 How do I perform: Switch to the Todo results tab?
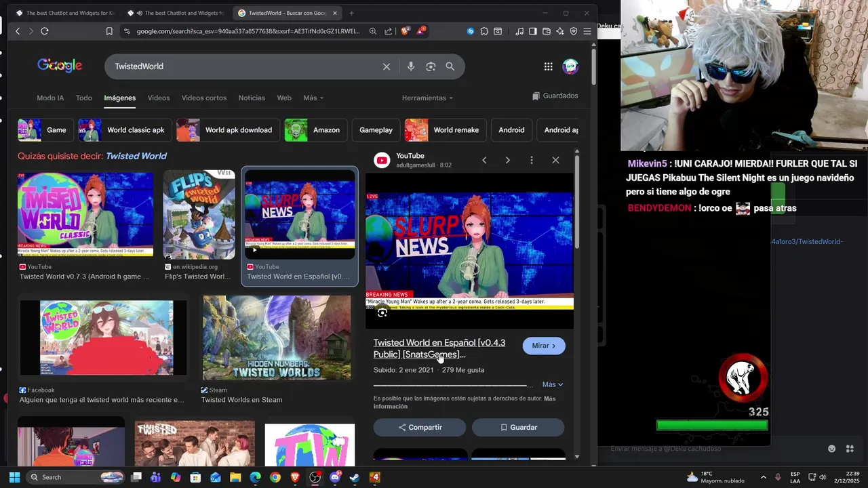83,98
